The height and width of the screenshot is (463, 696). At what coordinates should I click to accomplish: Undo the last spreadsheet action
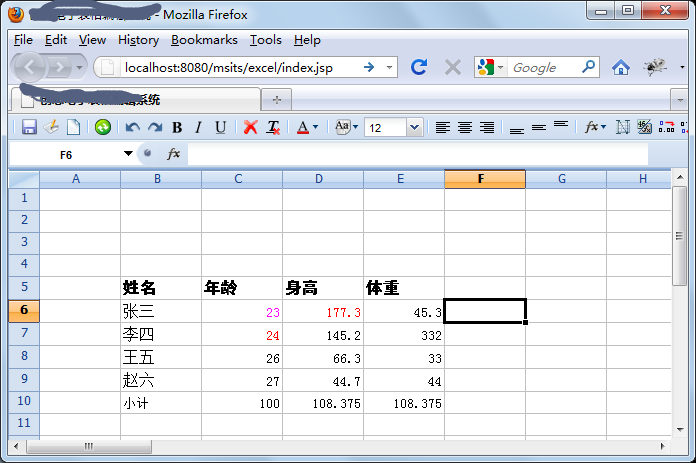point(133,128)
